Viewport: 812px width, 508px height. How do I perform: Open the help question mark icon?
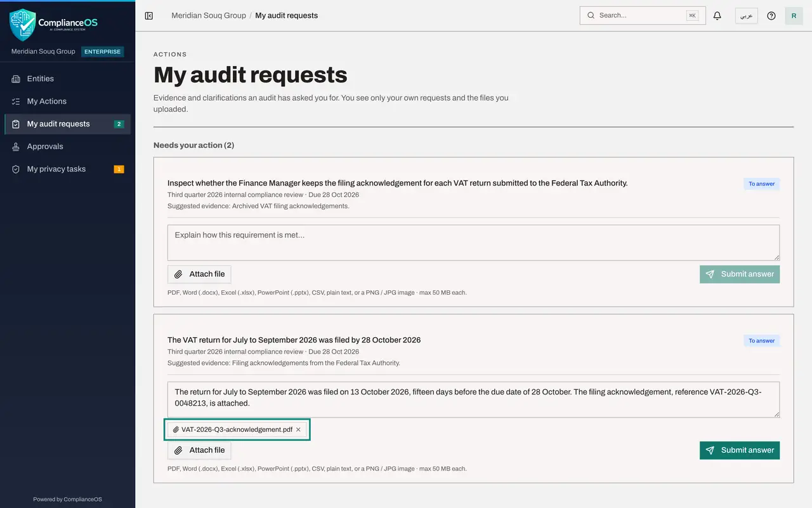coord(771,16)
